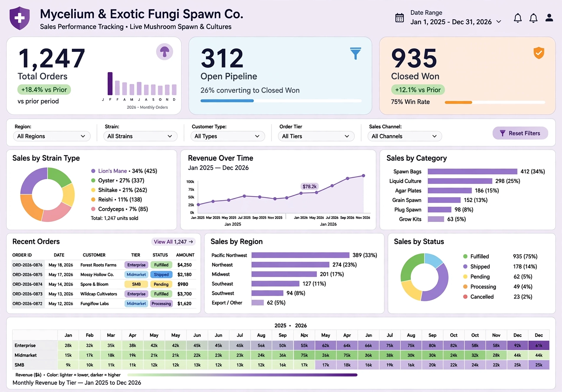Image resolution: width=562 pixels, height=392 pixels.
Task: Click the Midmarket row label in heatmap
Action: (x=26, y=355)
